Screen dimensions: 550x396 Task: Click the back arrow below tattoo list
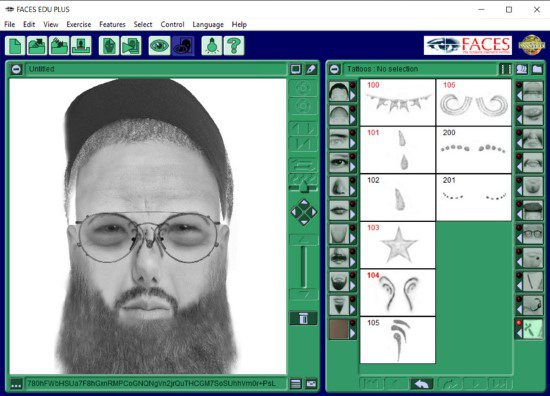422,384
